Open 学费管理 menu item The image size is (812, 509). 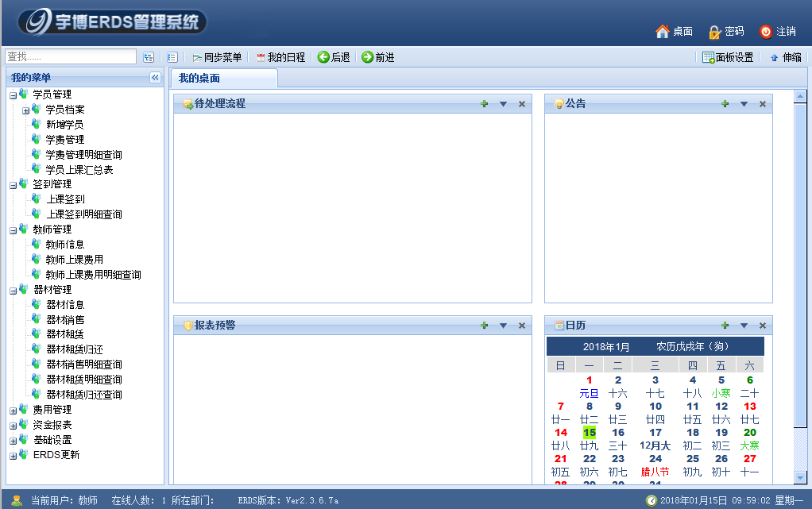pos(64,140)
